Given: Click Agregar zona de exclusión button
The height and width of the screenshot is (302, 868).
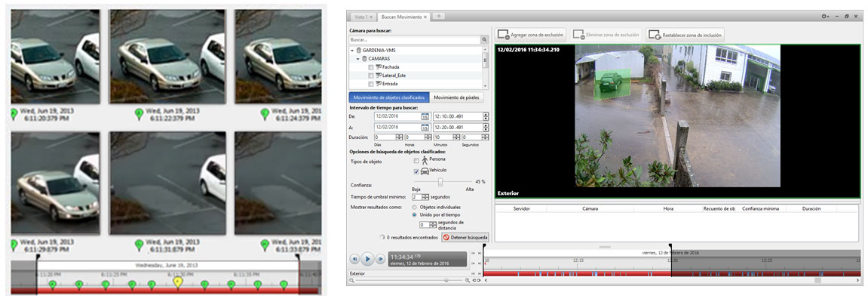Looking at the screenshot, I should point(529,35).
